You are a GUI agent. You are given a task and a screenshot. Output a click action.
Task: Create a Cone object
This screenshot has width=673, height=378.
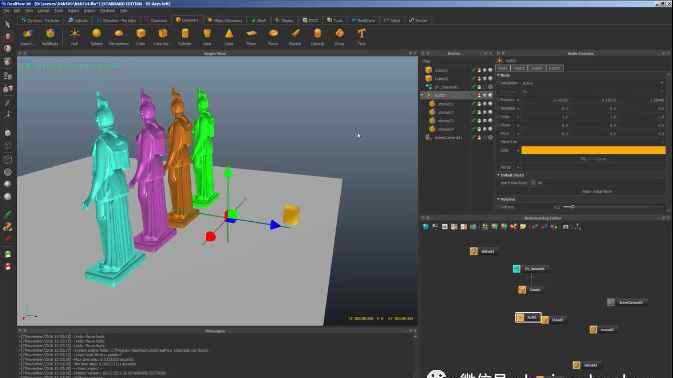click(x=229, y=36)
